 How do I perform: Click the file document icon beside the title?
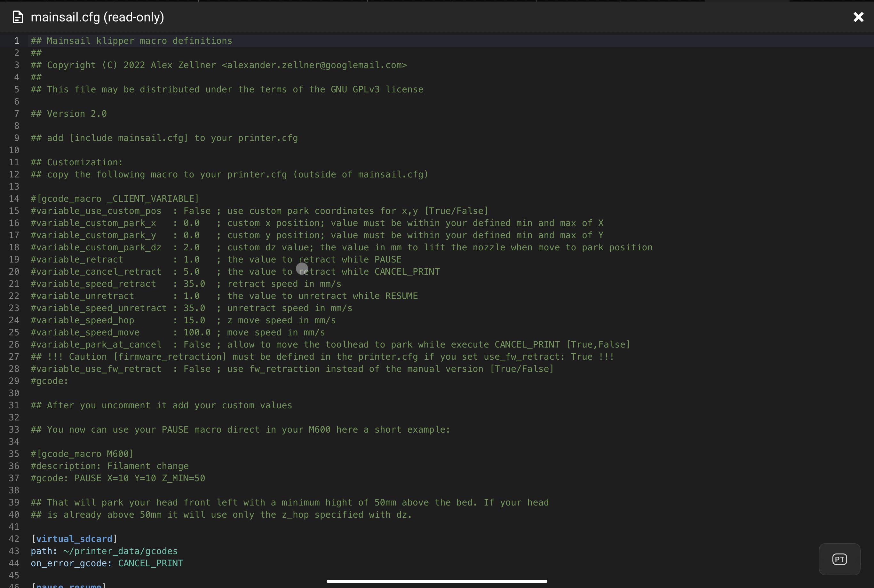pyautogui.click(x=18, y=17)
